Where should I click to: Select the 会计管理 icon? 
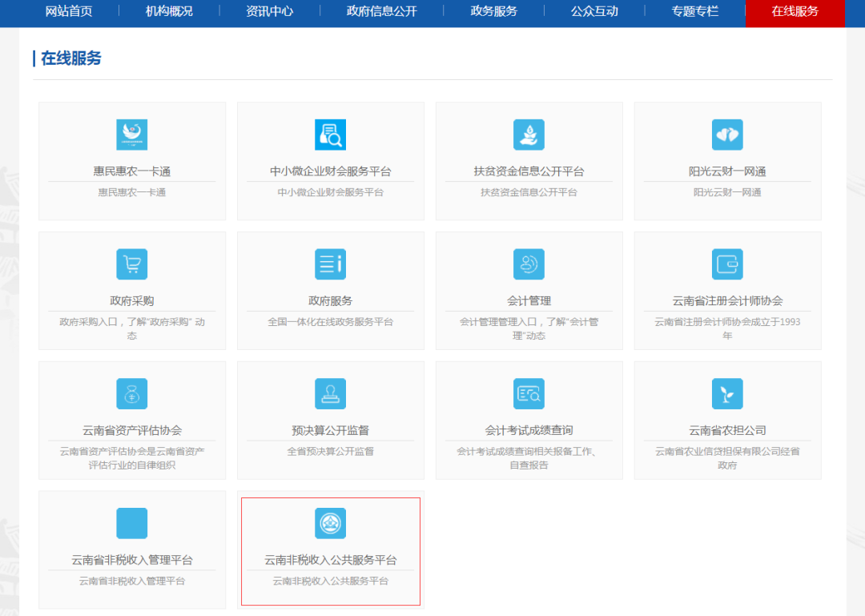pos(529,264)
